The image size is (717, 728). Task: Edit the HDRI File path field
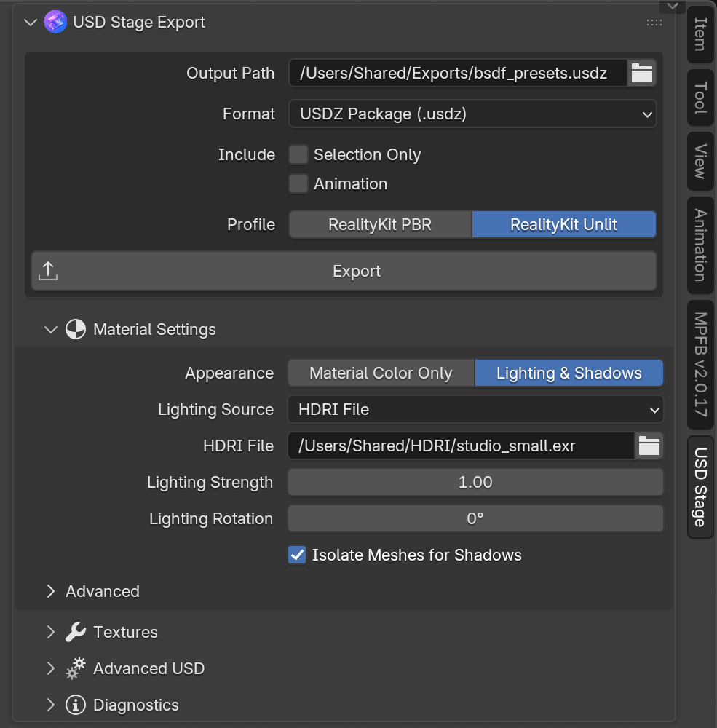tap(461, 446)
